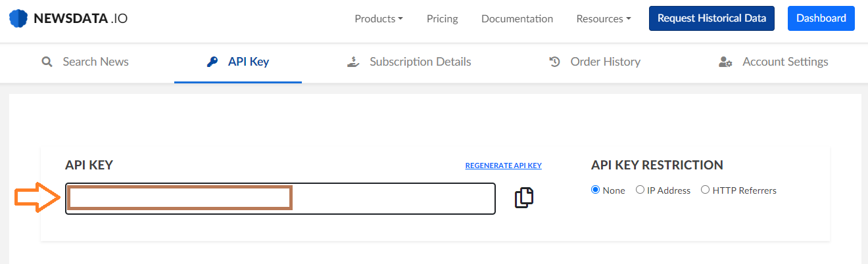The width and height of the screenshot is (868, 264).
Task: Select the IP Address restriction option
Action: coord(640,190)
